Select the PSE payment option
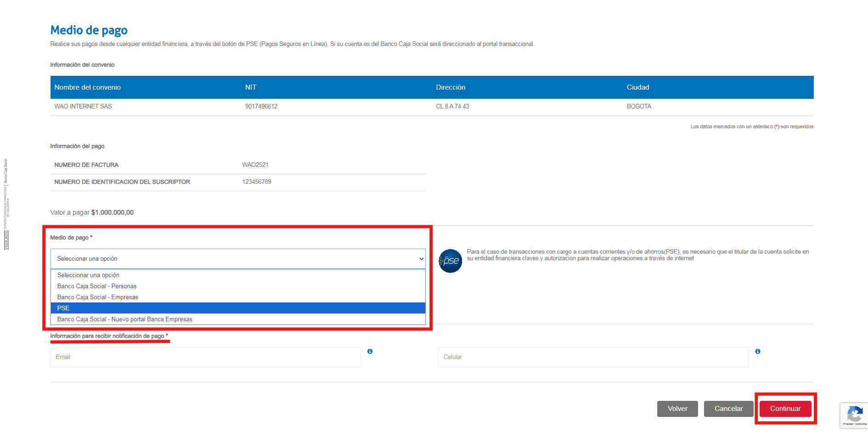This screenshot has height=433, width=868. click(238, 308)
